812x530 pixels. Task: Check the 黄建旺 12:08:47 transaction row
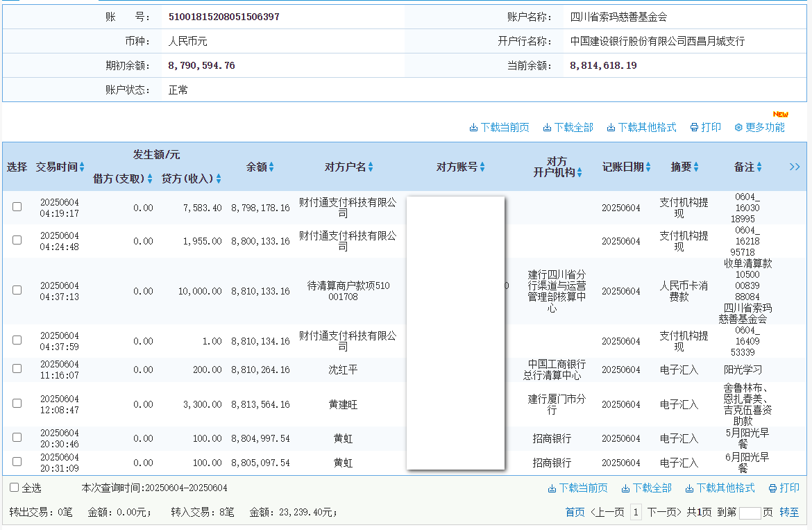click(17, 403)
